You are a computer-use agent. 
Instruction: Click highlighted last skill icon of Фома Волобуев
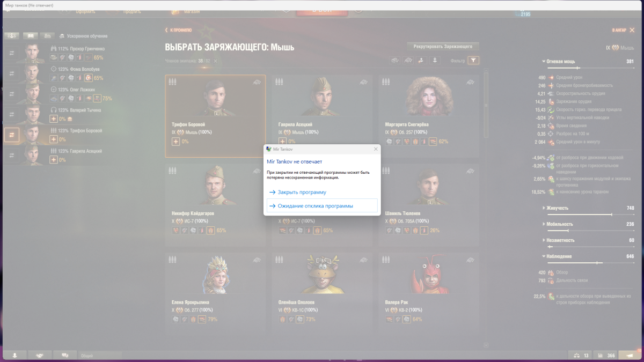[x=88, y=78]
